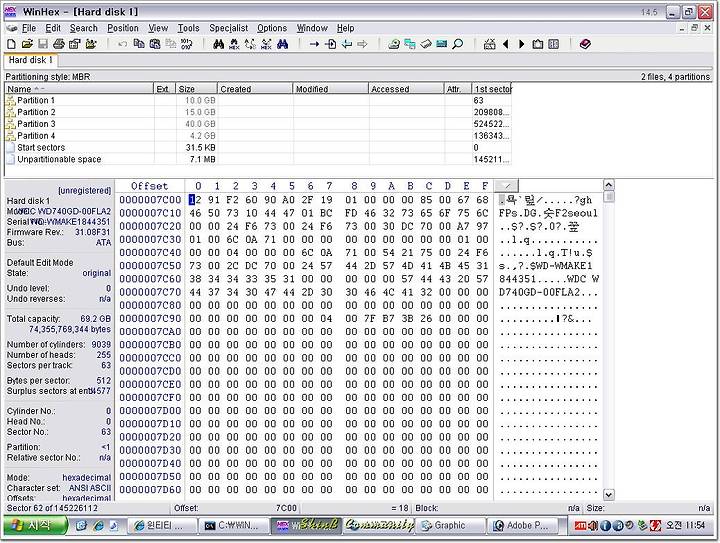Viewport: 720px width, 543px height.
Task: Click the Replace hex values icon
Action: [266, 44]
